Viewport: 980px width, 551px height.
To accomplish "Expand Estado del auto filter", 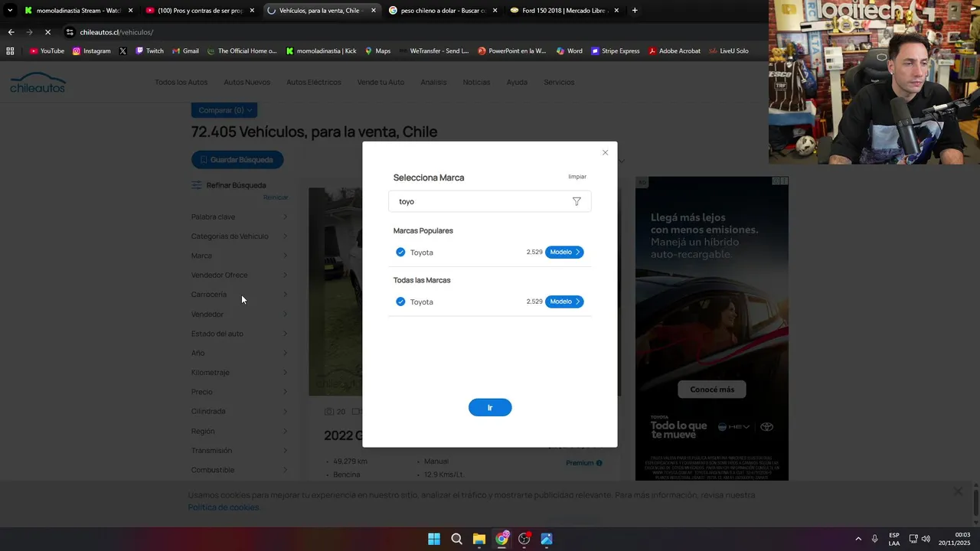I will click(240, 334).
